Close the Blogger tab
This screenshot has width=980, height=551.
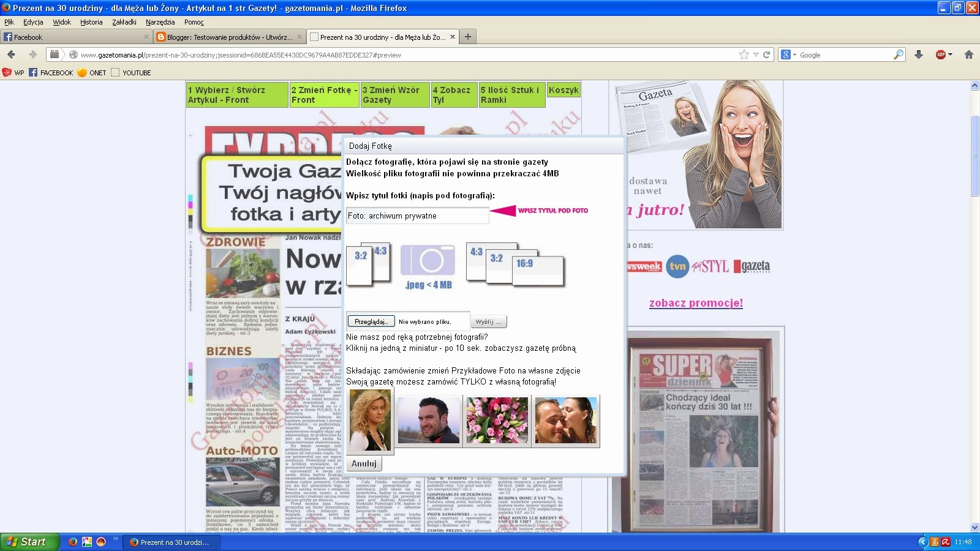pyautogui.click(x=300, y=37)
